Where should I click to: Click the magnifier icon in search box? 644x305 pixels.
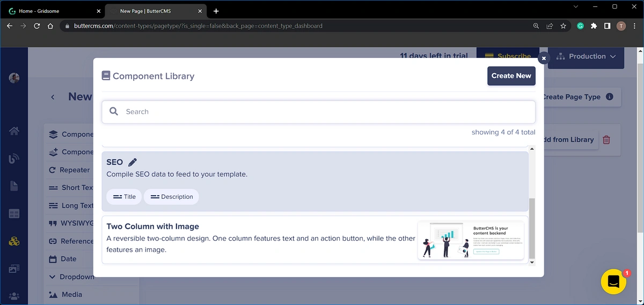tap(114, 111)
